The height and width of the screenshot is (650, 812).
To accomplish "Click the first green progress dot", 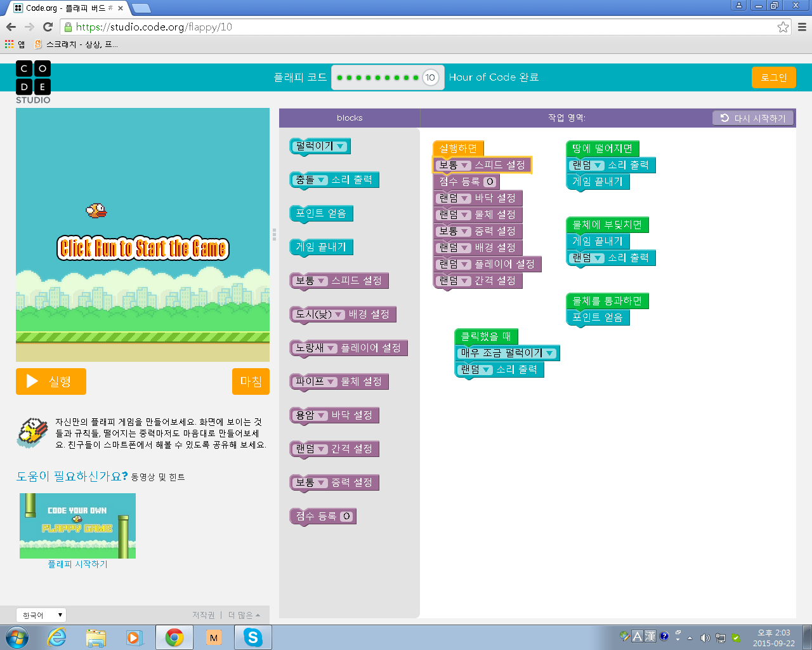I will pyautogui.click(x=340, y=77).
